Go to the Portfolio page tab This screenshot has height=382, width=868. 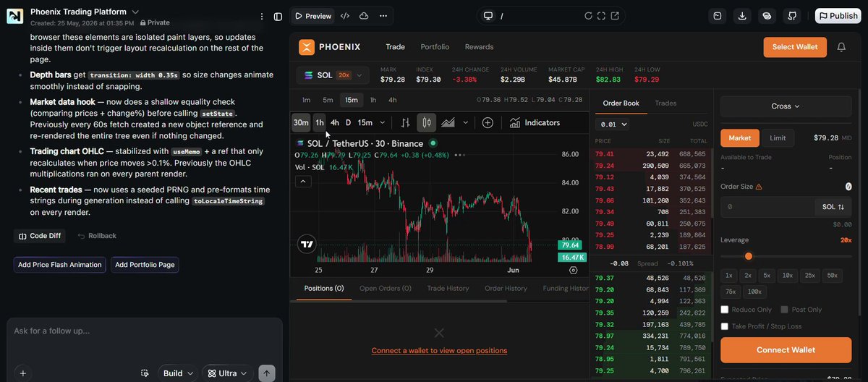435,47
